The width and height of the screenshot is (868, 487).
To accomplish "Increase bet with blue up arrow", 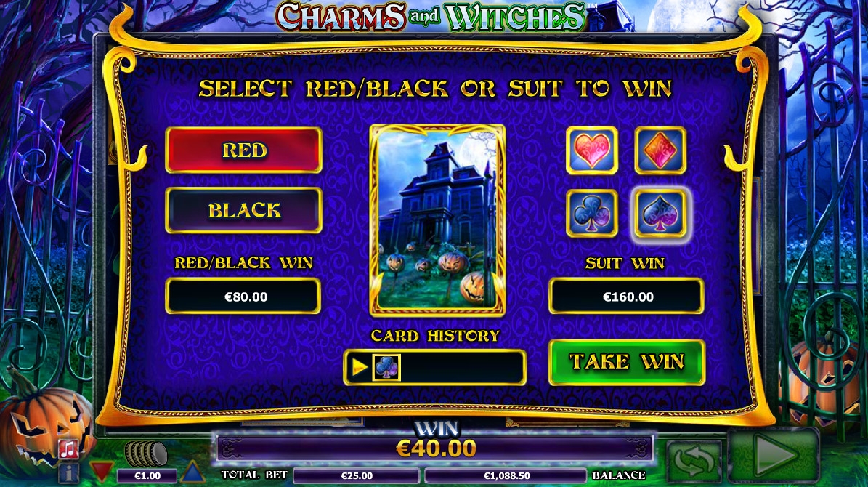I will 192,472.
